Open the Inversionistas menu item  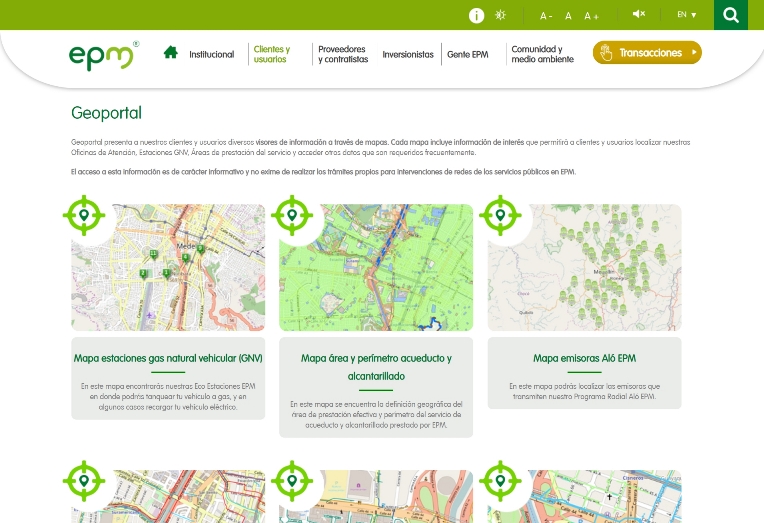click(408, 54)
